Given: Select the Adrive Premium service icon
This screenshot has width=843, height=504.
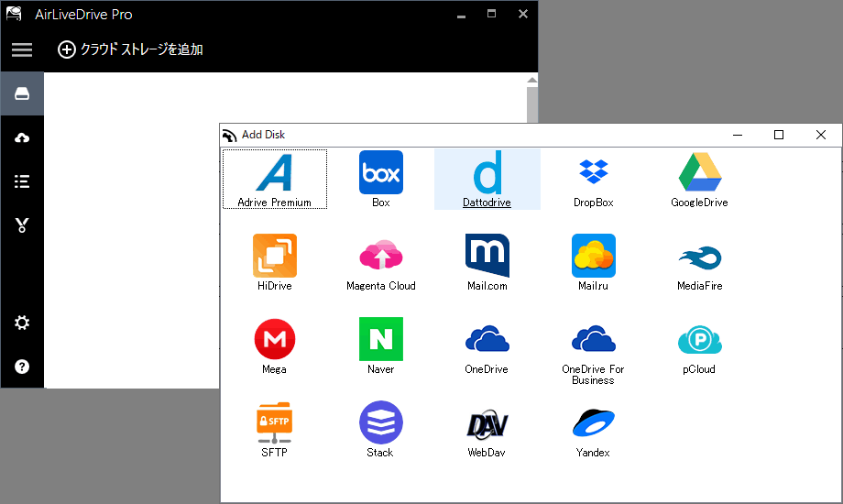Looking at the screenshot, I should (x=275, y=179).
